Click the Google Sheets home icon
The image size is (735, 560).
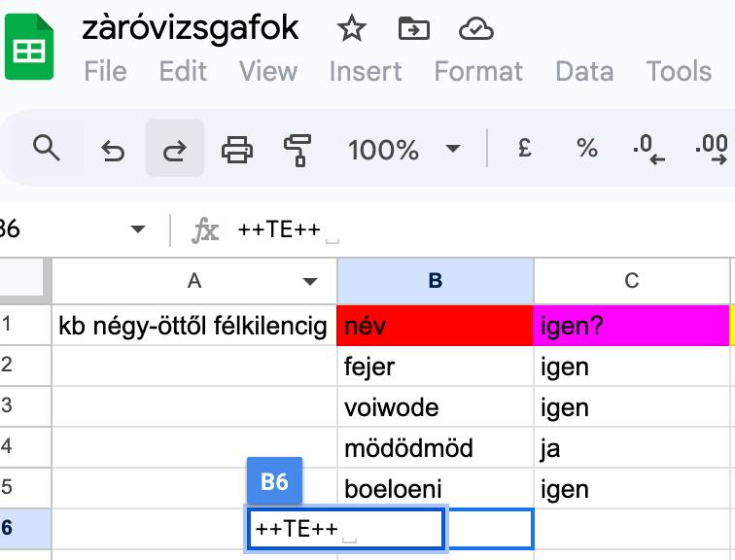point(29,47)
